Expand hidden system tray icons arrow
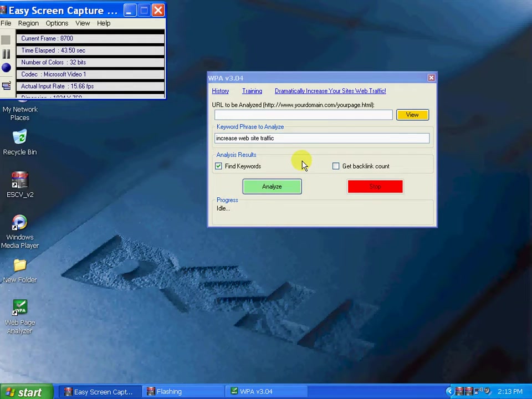This screenshot has height=399, width=532. click(449, 392)
